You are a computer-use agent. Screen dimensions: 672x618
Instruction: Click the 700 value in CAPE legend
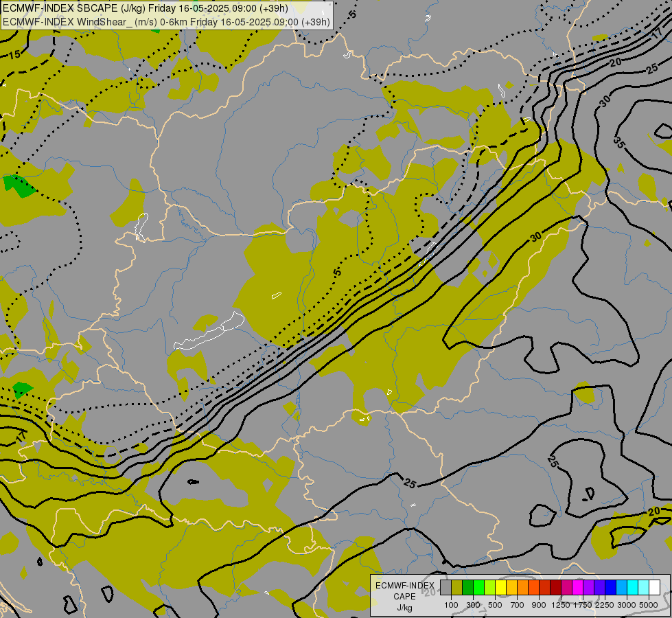pyautogui.click(x=518, y=605)
